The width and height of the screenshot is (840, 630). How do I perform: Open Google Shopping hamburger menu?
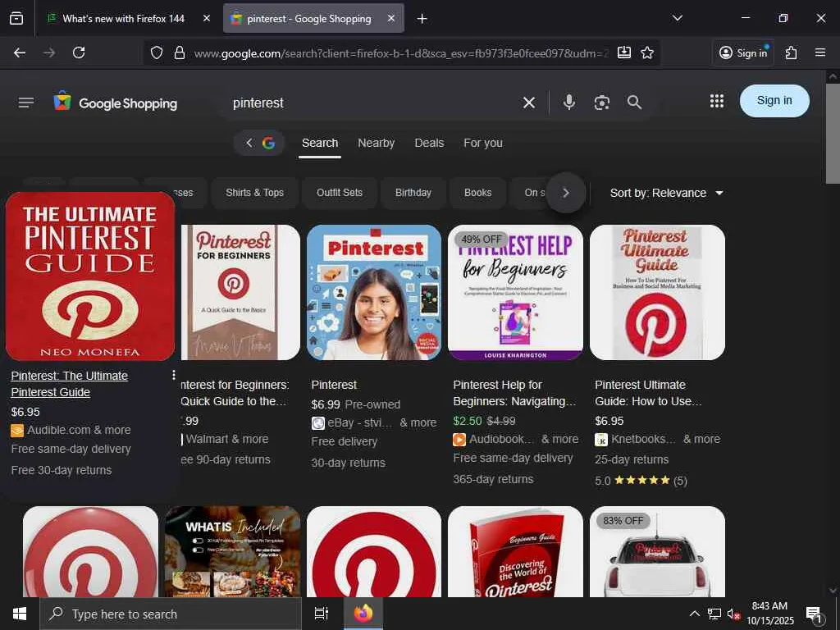[26, 103]
